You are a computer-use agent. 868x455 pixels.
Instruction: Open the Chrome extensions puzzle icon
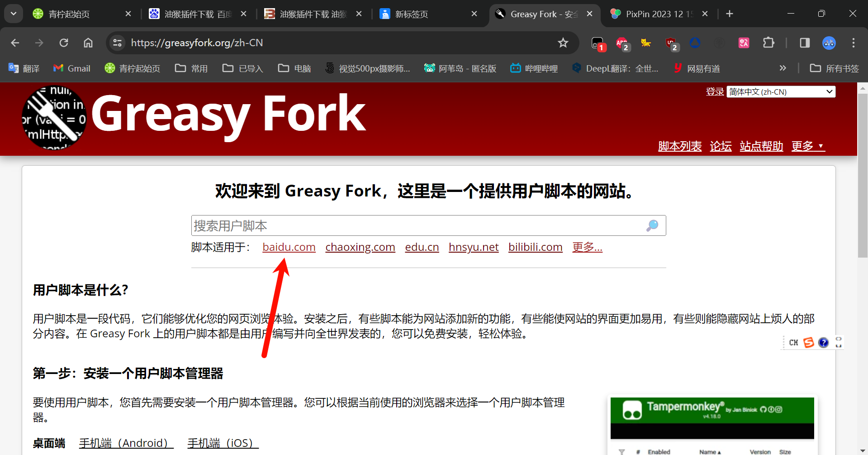[768, 43]
